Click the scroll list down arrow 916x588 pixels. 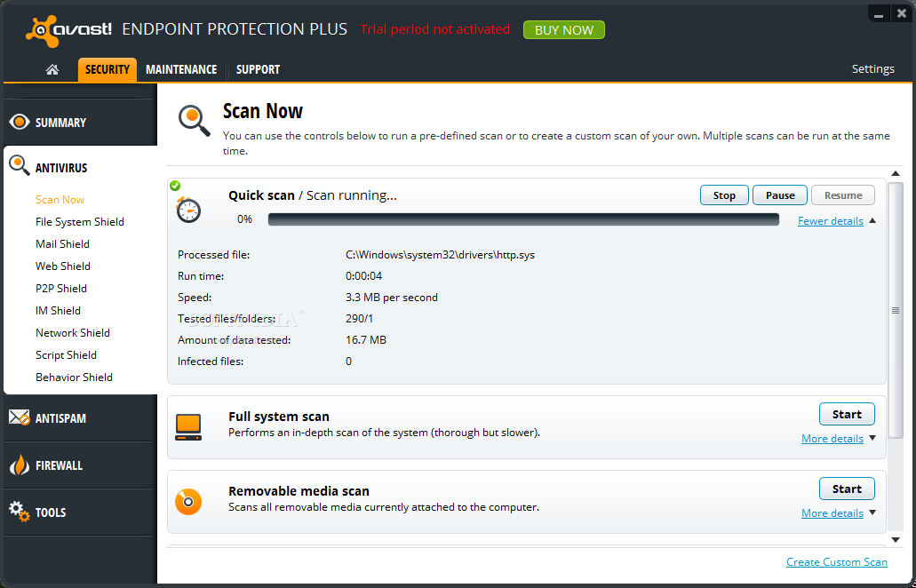(895, 540)
